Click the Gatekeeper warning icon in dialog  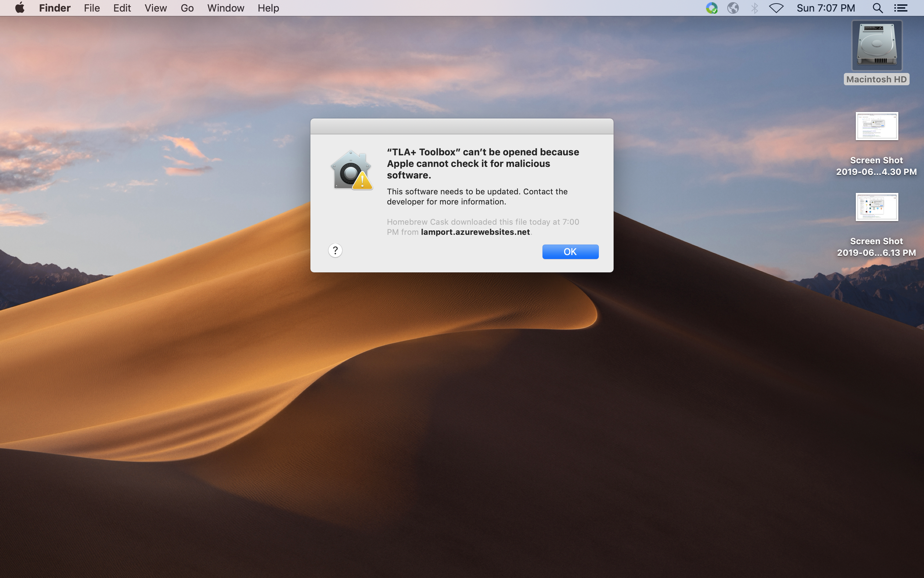(x=351, y=170)
